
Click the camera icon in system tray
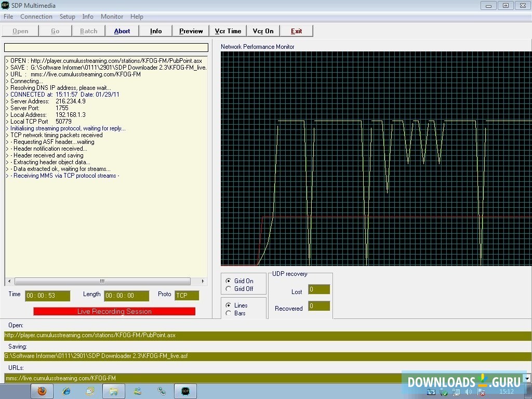point(432,392)
